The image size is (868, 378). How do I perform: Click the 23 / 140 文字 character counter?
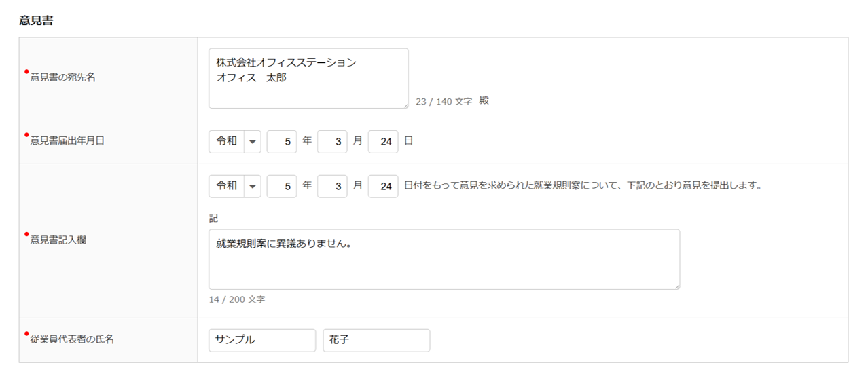pyautogui.click(x=444, y=101)
